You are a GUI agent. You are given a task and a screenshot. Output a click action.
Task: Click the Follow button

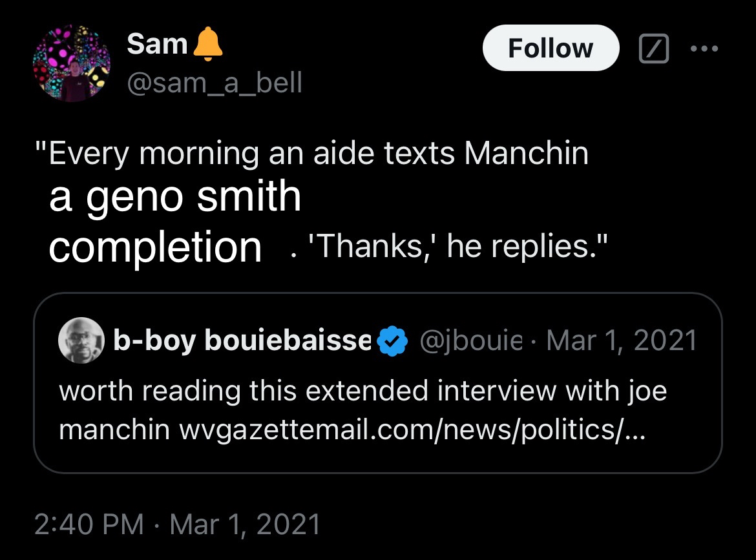click(x=550, y=48)
